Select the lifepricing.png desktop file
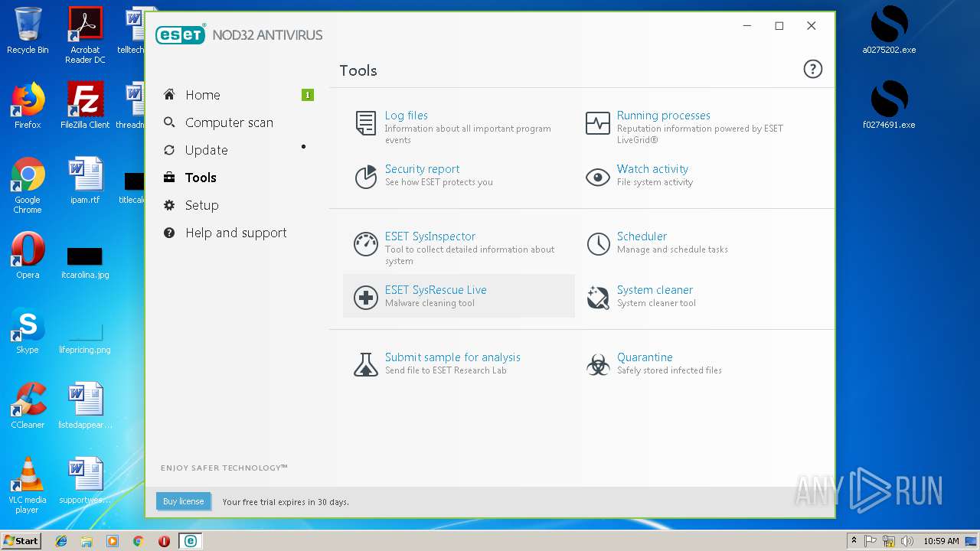The height and width of the screenshot is (551, 980). point(85,337)
